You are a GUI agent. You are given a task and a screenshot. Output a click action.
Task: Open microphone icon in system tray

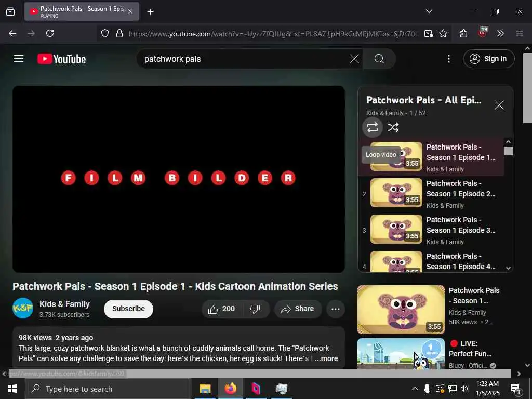[427, 389]
